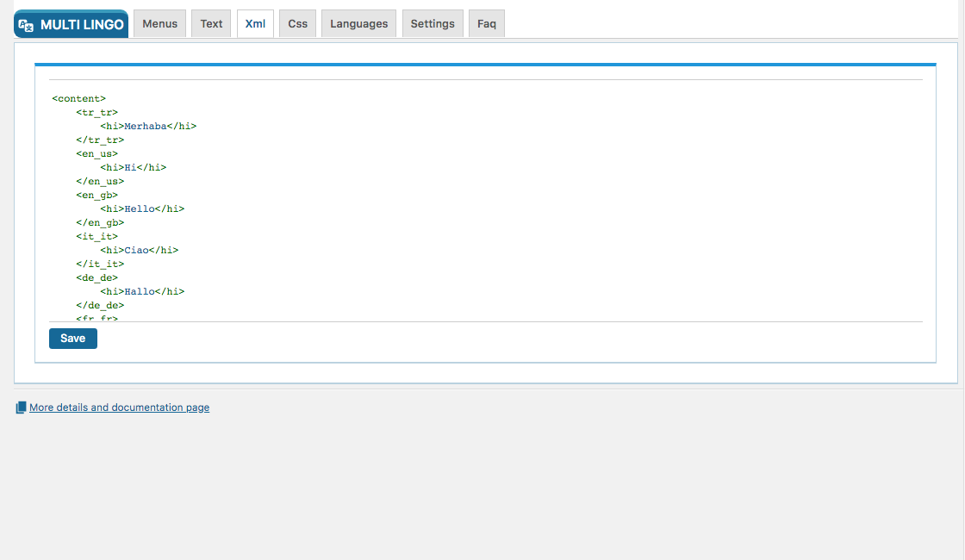
Task: Place cursor on the content opening tag
Action: [x=78, y=98]
